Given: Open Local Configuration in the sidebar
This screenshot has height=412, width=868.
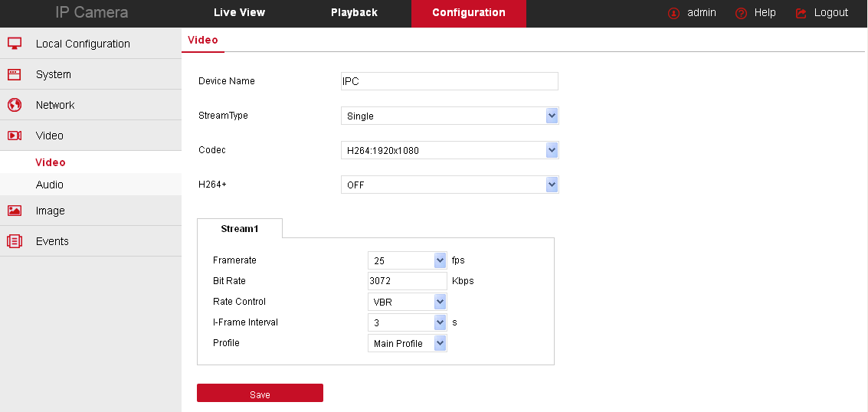Looking at the screenshot, I should pos(91,44).
